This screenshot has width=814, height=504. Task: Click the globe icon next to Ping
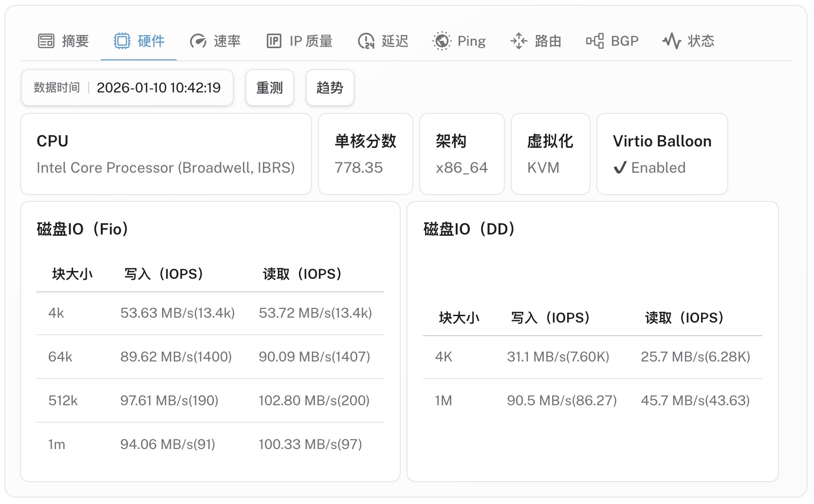tap(442, 41)
